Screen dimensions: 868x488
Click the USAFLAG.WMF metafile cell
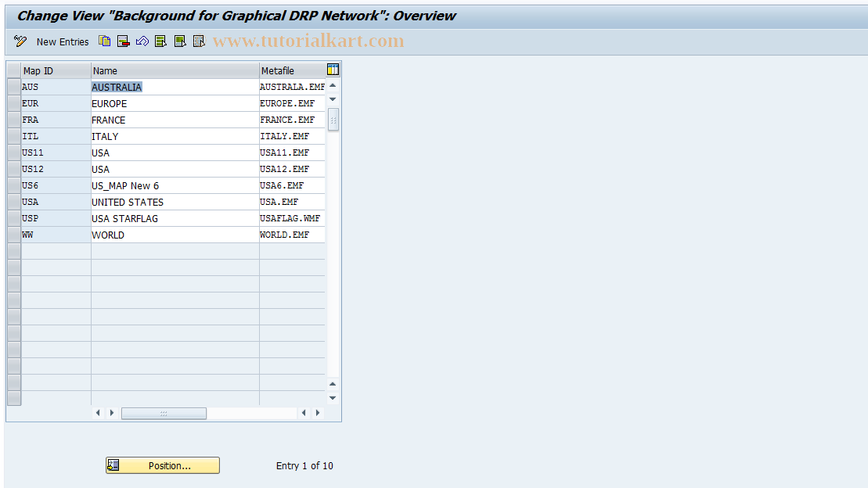click(292, 218)
